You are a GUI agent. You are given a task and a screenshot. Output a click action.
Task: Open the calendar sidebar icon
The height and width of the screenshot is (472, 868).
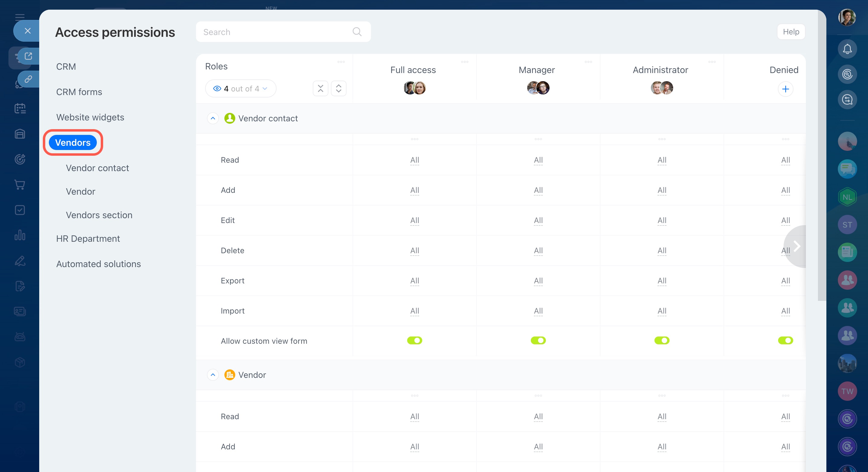pyautogui.click(x=20, y=109)
